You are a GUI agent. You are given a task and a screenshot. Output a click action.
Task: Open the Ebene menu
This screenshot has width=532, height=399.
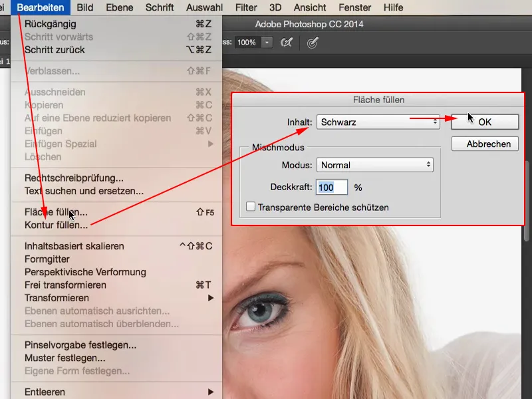click(120, 7)
